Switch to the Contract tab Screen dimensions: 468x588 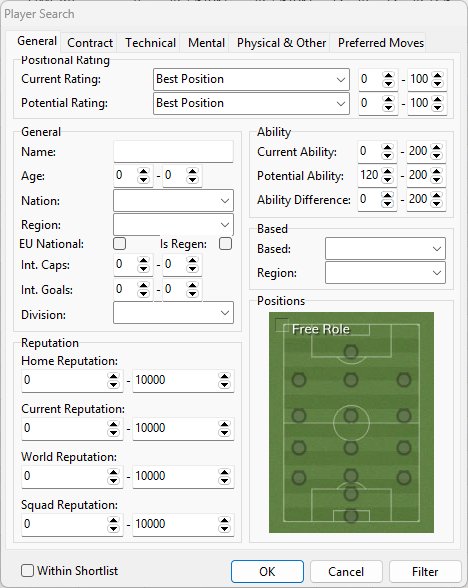coord(90,43)
